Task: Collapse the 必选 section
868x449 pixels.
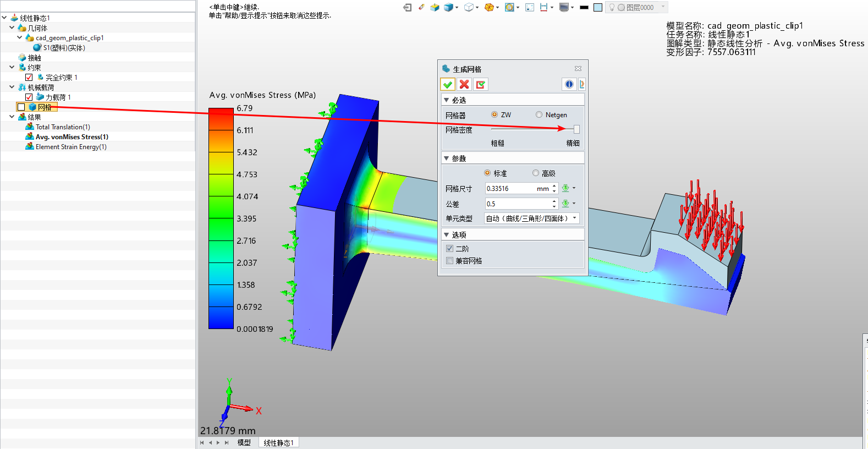Action: (x=446, y=100)
